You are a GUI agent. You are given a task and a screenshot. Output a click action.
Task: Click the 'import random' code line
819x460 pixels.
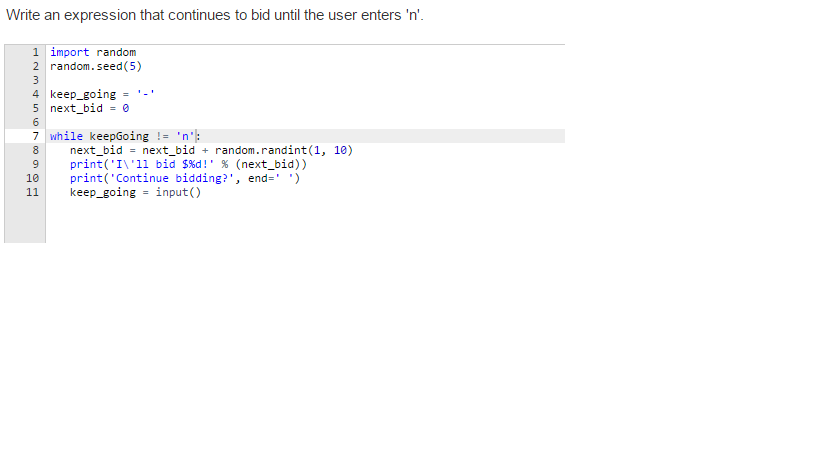pos(93,52)
